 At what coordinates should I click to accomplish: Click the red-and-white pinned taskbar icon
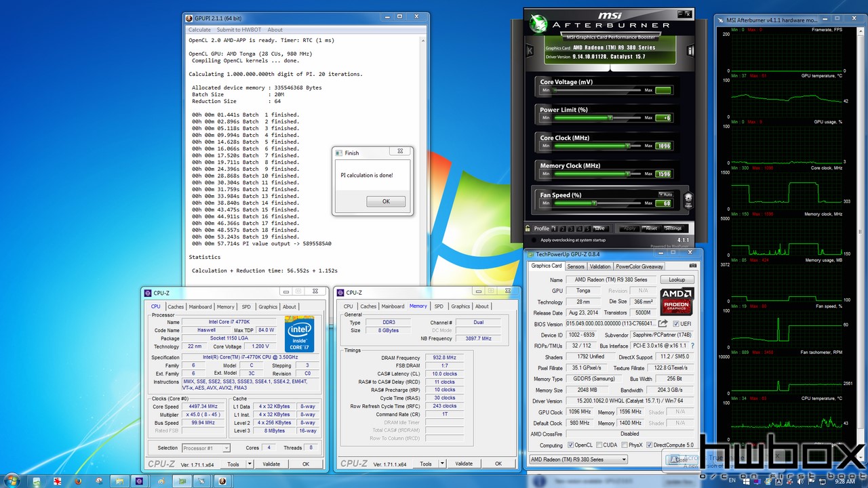pyautogui.click(x=57, y=481)
